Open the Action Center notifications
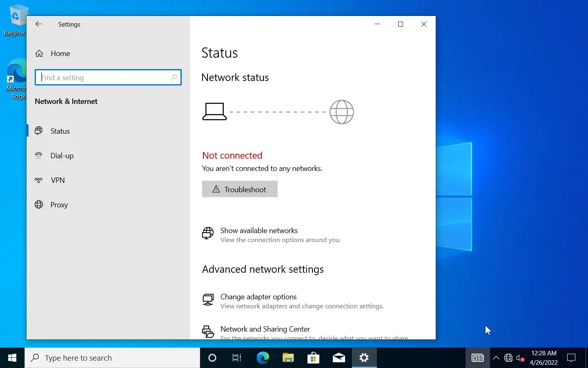The width and height of the screenshot is (588, 368). tap(571, 358)
